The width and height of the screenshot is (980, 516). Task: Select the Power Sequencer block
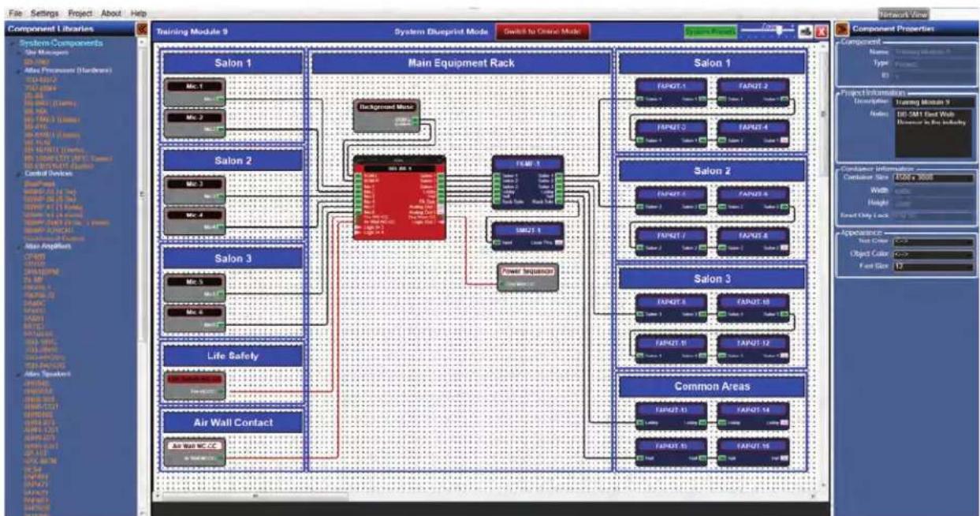(x=528, y=277)
